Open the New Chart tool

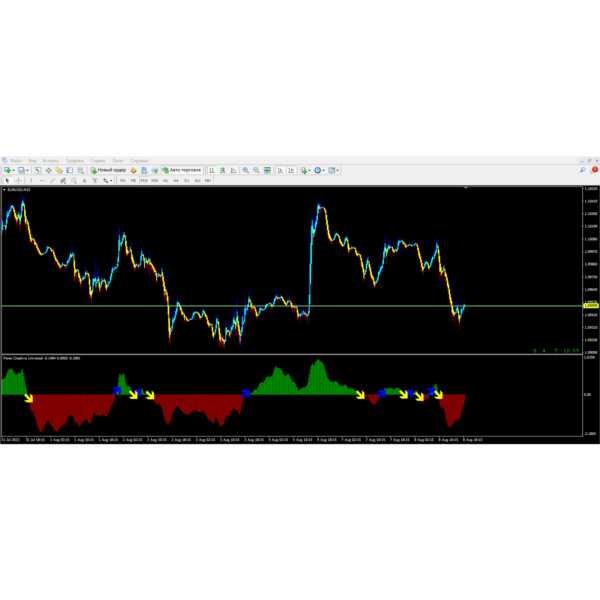[x=7, y=170]
